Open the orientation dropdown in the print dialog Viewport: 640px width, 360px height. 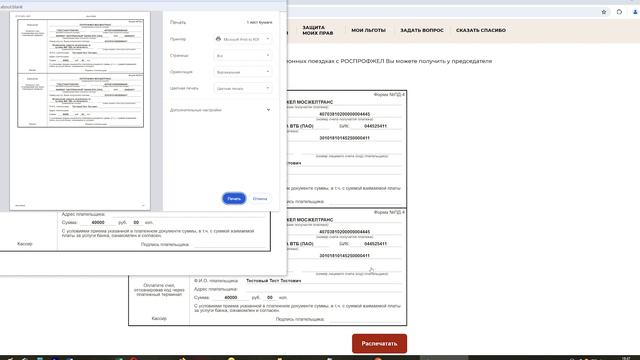coord(242,72)
